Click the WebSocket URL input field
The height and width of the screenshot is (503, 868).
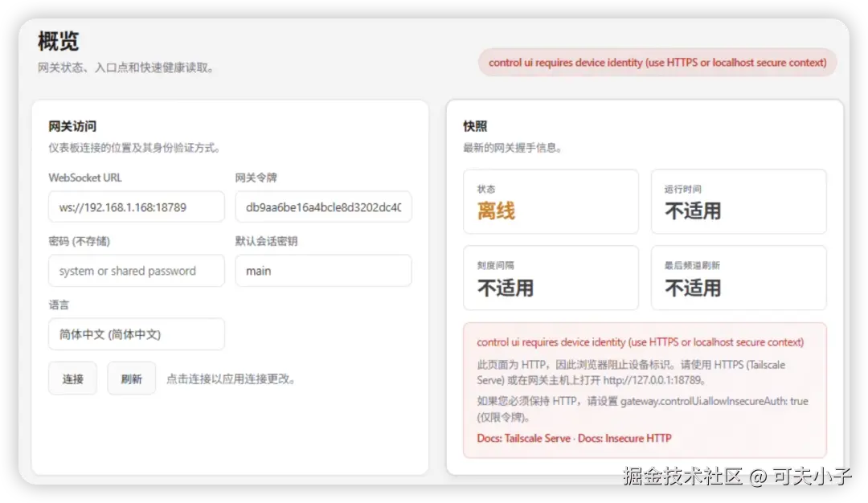136,207
